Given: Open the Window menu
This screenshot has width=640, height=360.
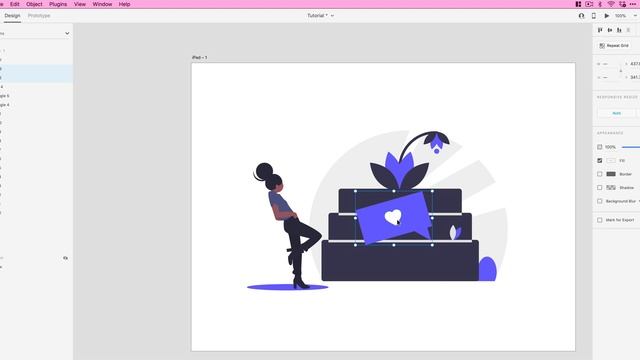Looking at the screenshot, I should click(x=102, y=4).
